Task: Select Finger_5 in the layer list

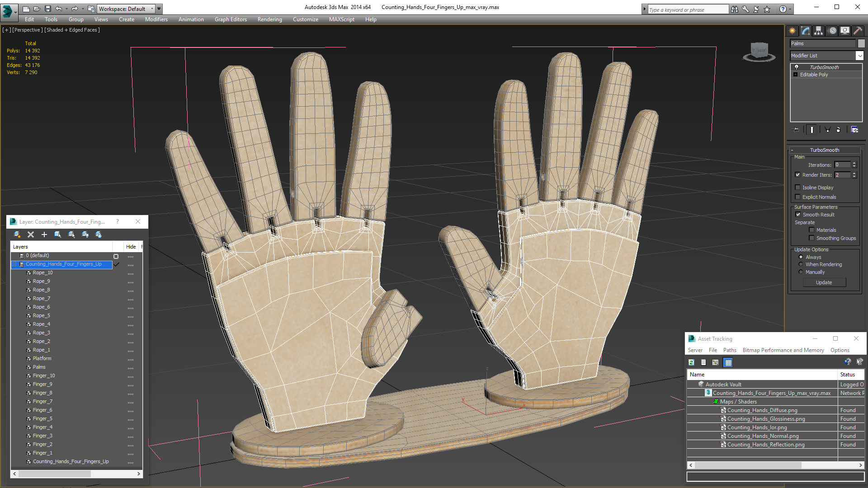Action: [x=42, y=418]
